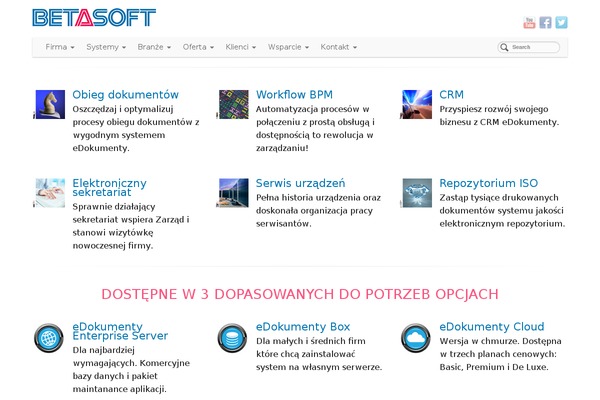Click the 'Dostępne w 3 dopasowanych' heading
Viewport: 600px width, 400px height.
click(x=300, y=294)
